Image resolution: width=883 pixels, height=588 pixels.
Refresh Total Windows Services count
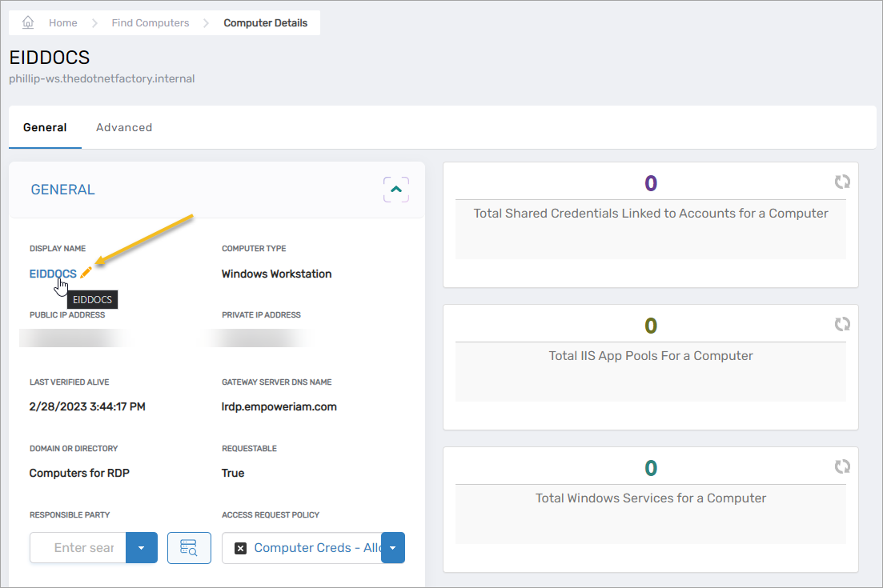point(841,466)
